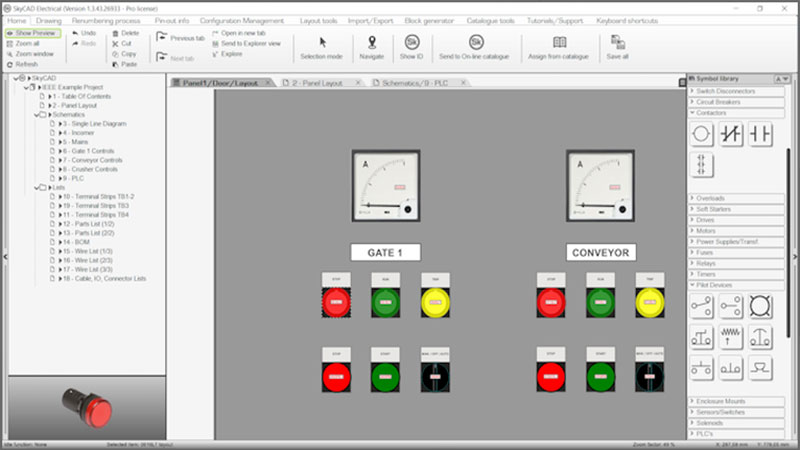The height and width of the screenshot is (450, 800).
Task: Select the pilot light symbol in Pilot Devices
Action: [x=760, y=305]
